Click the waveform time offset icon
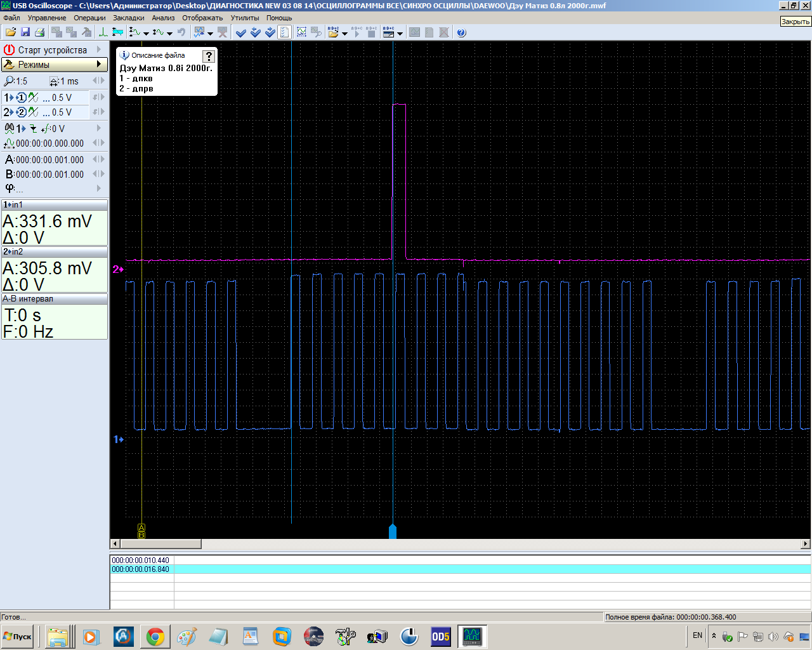This screenshot has width=812, height=650. (9, 143)
